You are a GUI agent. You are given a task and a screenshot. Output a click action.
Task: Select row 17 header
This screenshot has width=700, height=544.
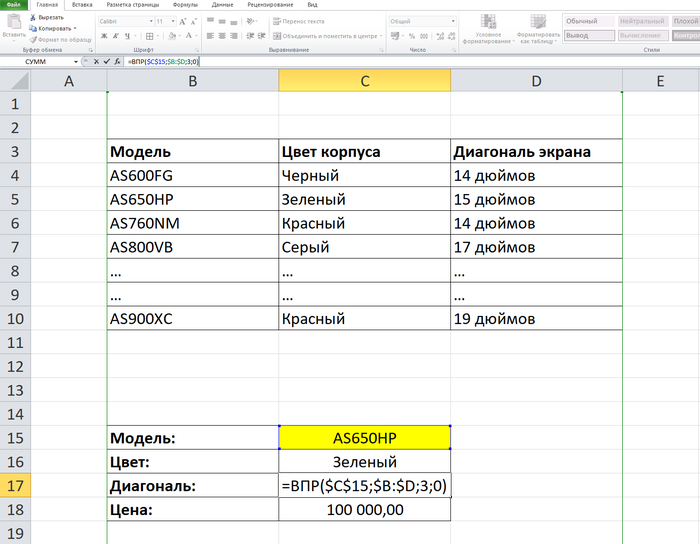(x=15, y=486)
